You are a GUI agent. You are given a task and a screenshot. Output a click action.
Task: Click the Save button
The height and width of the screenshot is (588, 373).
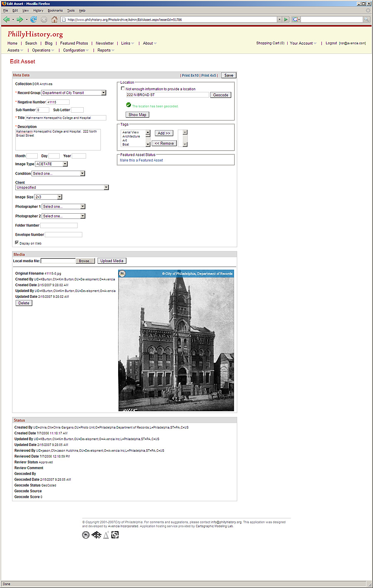(229, 75)
